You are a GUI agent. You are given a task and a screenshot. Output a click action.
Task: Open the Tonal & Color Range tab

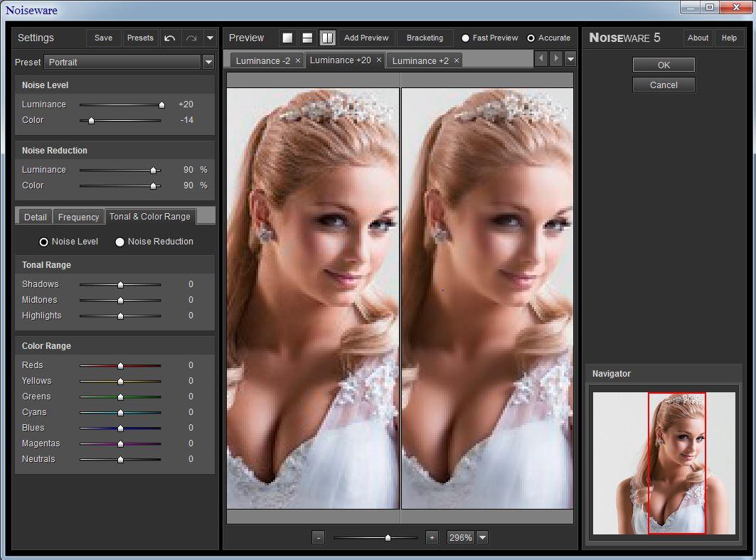[150, 216]
